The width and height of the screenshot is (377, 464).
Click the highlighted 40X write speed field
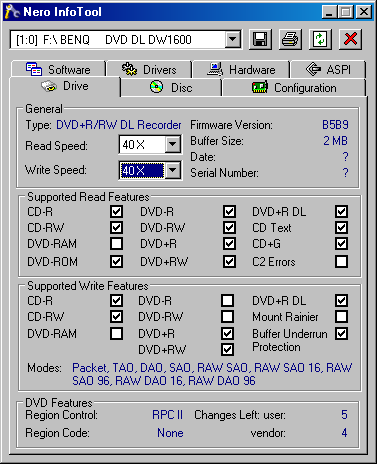(x=142, y=170)
